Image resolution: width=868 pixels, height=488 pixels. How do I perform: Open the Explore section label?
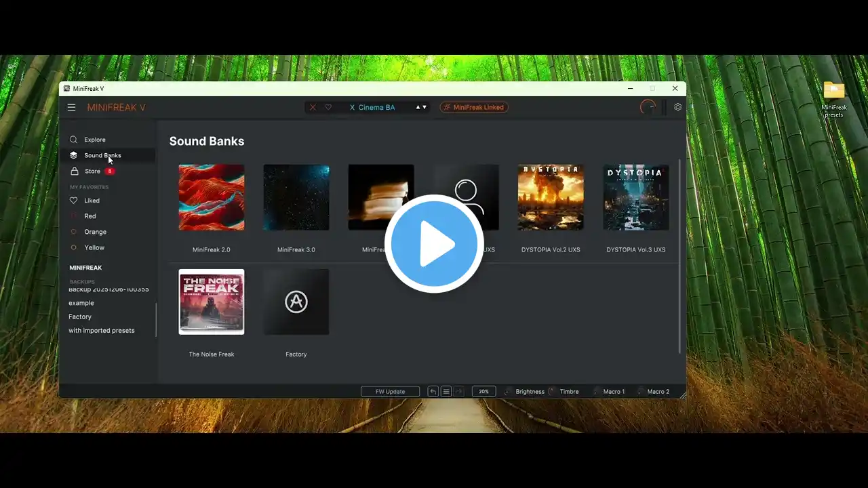(x=95, y=140)
